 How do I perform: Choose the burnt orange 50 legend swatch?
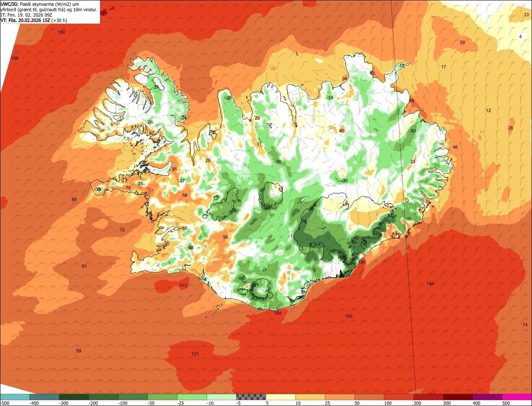(x=369, y=397)
